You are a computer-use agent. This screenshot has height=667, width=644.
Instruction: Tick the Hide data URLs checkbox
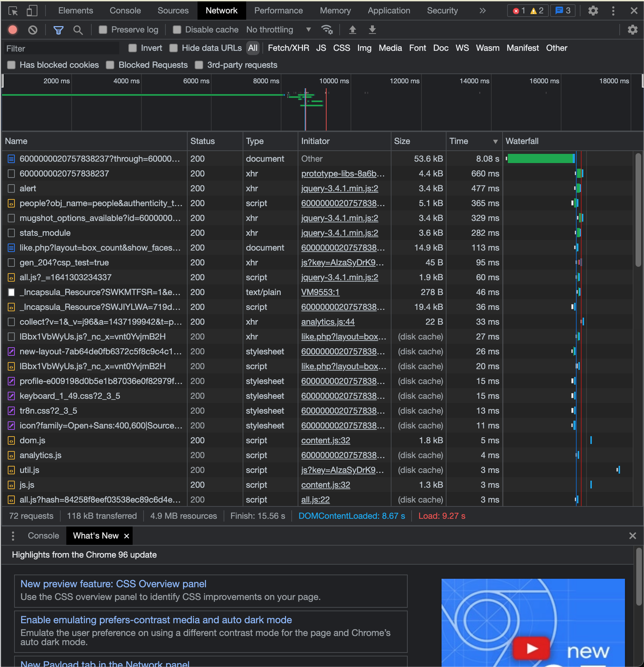tap(174, 48)
